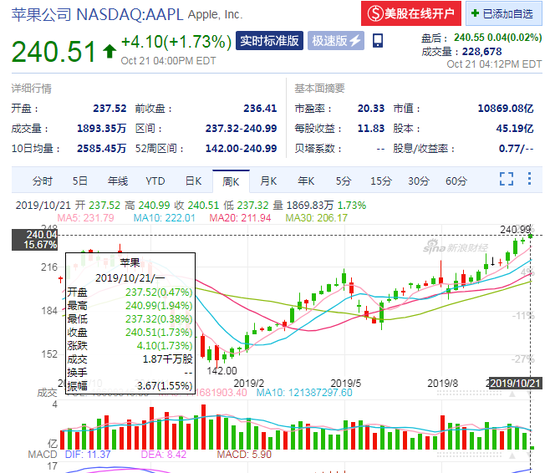Click the 区间 value 237.32-240.99
This screenshot has height=473, width=550.
tap(241, 128)
